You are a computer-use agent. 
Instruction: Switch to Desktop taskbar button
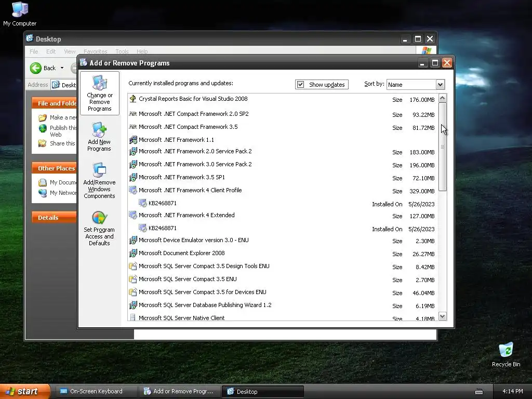click(x=262, y=392)
